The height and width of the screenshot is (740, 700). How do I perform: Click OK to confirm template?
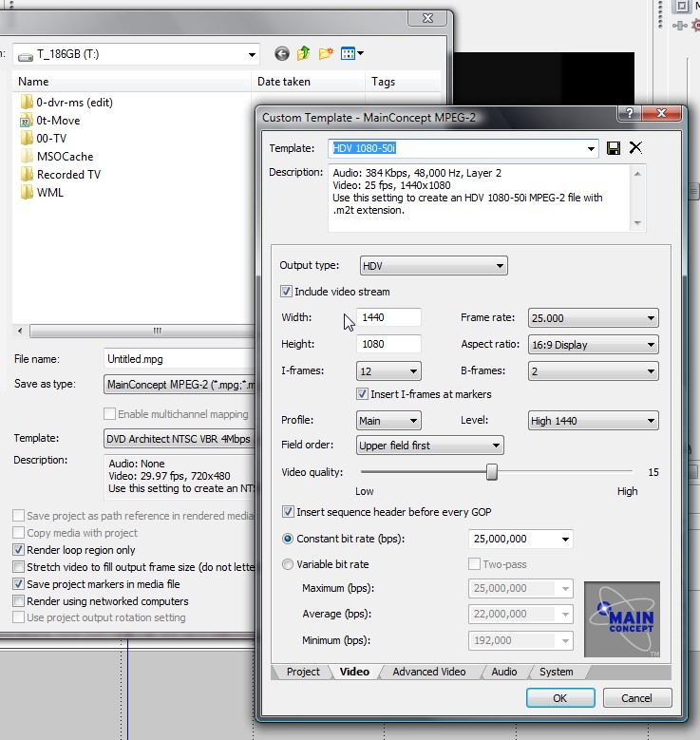[x=560, y=697]
